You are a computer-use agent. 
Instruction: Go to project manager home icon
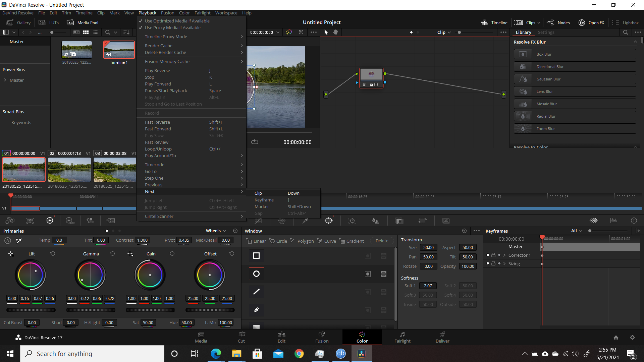pyautogui.click(x=616, y=338)
